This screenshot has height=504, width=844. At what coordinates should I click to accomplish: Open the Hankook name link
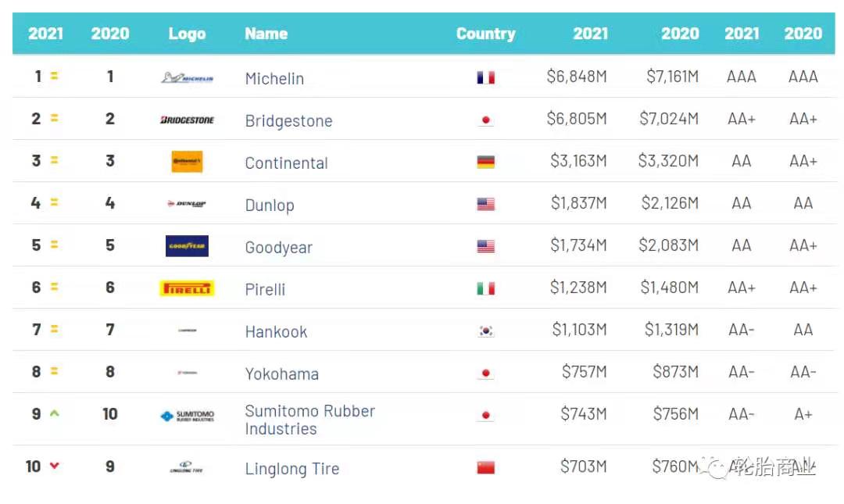(x=276, y=331)
